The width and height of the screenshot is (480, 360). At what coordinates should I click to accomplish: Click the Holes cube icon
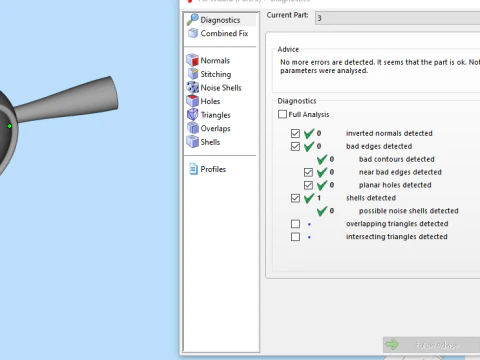coord(193,101)
